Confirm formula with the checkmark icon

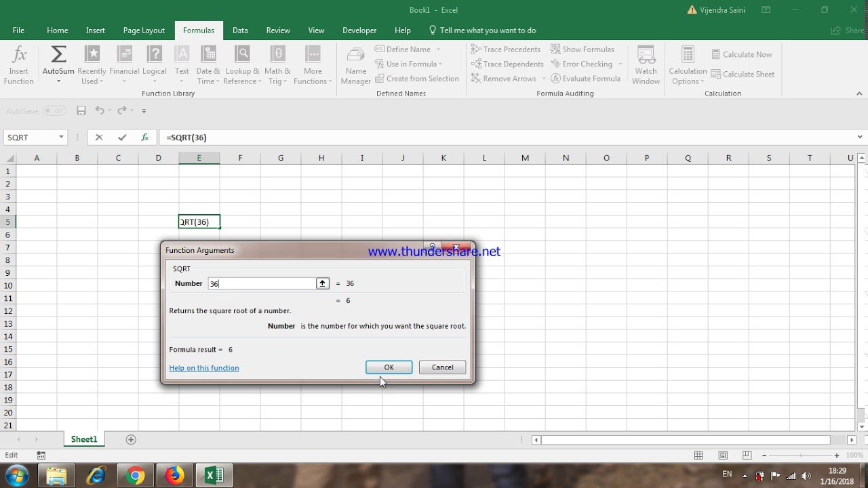coord(122,137)
